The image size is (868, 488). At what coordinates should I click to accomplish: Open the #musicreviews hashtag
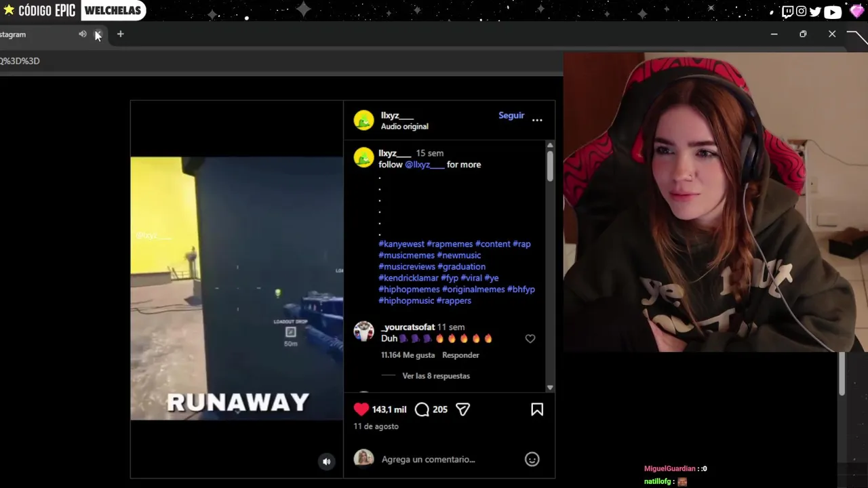[x=407, y=267]
